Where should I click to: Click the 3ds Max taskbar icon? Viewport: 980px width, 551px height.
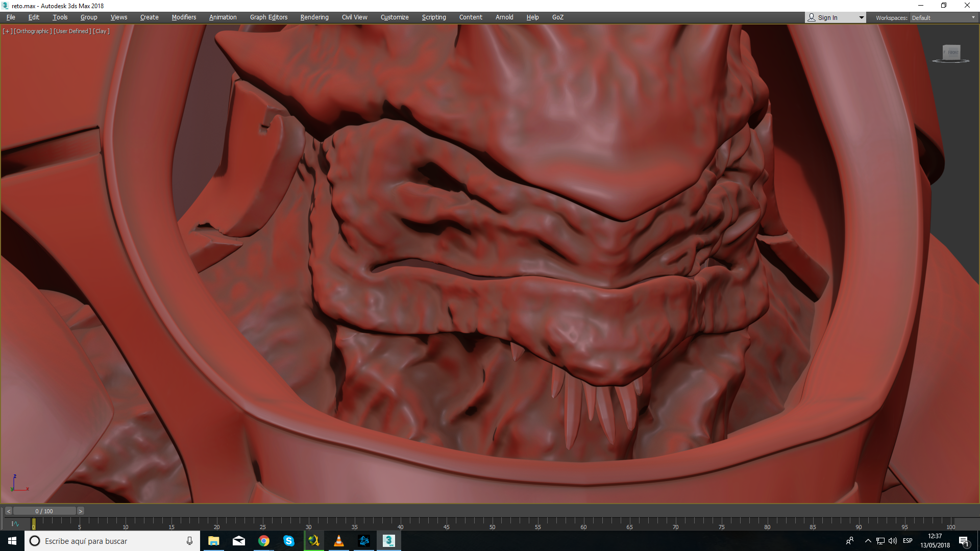(x=388, y=541)
